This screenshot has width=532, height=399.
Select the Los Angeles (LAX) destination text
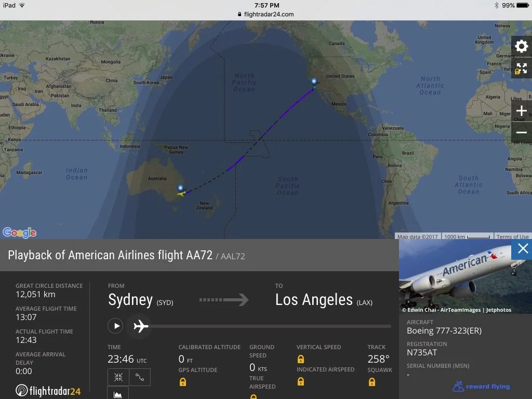pyautogui.click(x=324, y=300)
